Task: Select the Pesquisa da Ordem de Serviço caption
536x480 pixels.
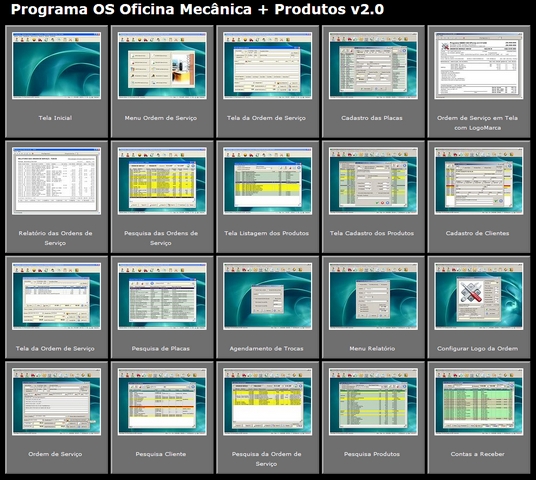Action: click(x=266, y=459)
